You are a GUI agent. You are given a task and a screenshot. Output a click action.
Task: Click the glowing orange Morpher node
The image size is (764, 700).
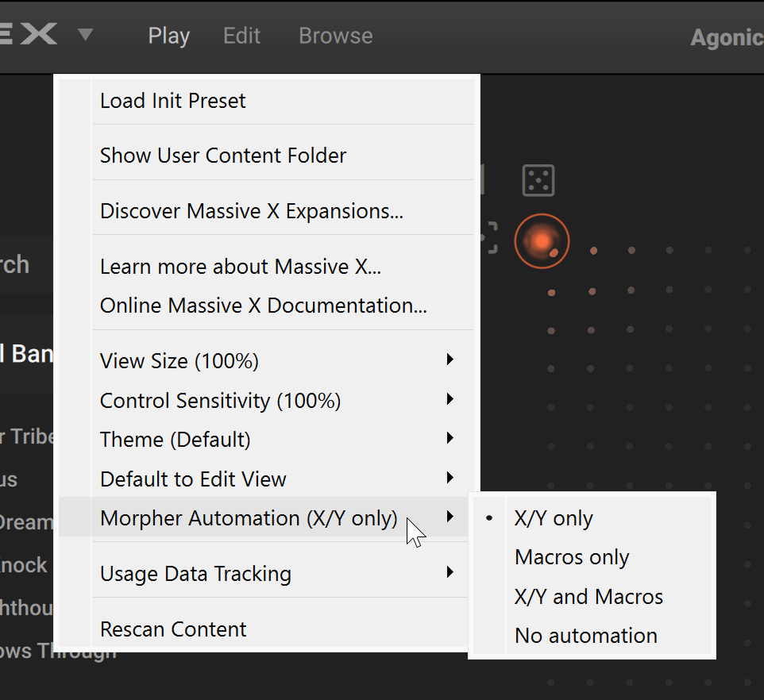coord(542,240)
